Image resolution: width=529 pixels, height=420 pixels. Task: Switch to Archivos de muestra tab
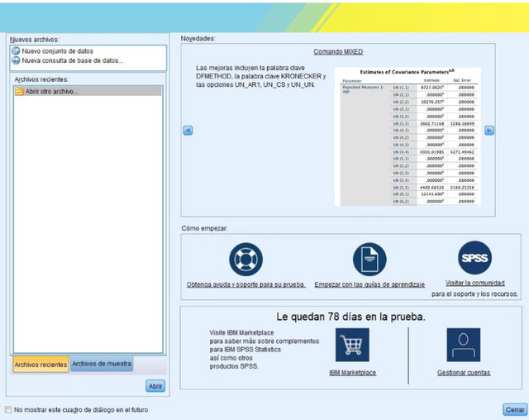(102, 364)
